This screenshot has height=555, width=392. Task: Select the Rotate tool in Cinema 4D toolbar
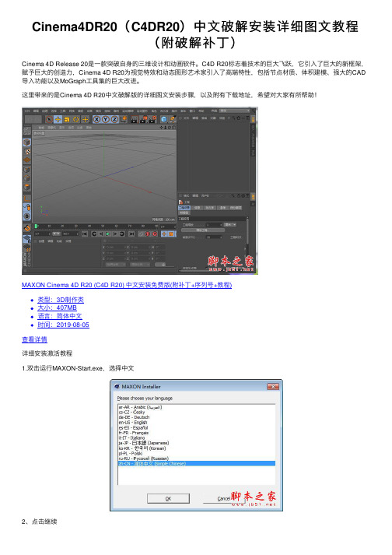(x=75, y=119)
